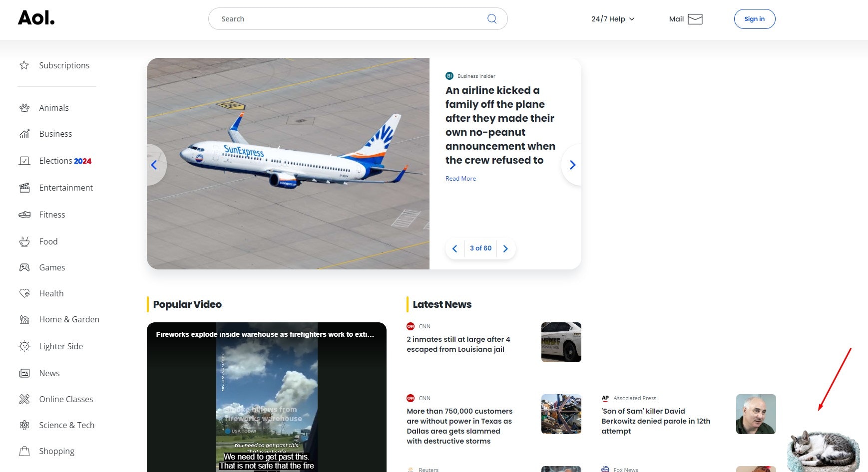Open the Food category
The image size is (868, 472).
[48, 241]
